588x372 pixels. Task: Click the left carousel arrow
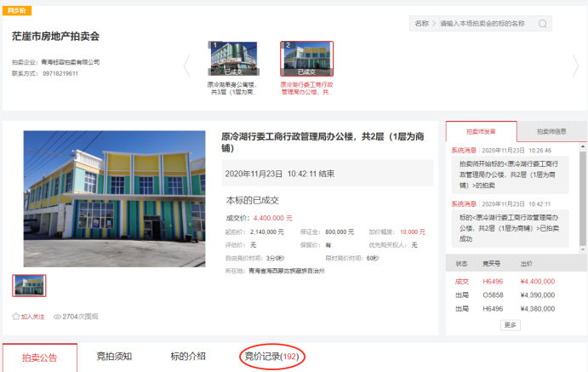(187, 65)
